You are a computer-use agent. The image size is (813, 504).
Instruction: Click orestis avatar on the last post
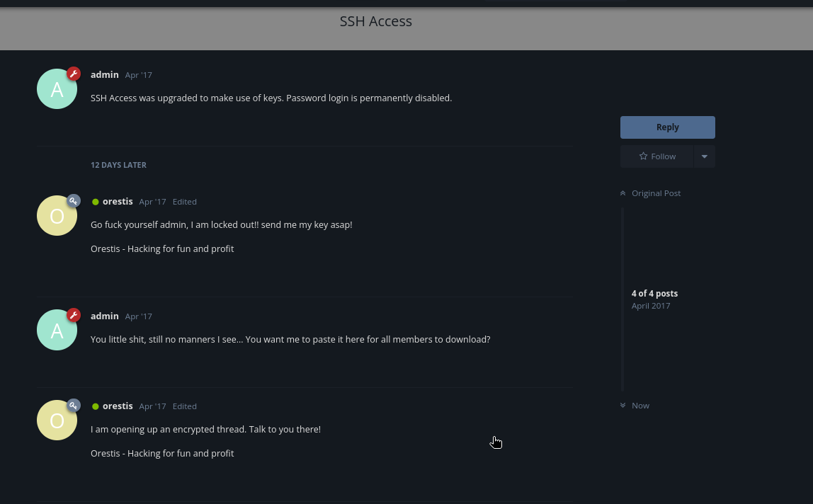[x=57, y=420]
